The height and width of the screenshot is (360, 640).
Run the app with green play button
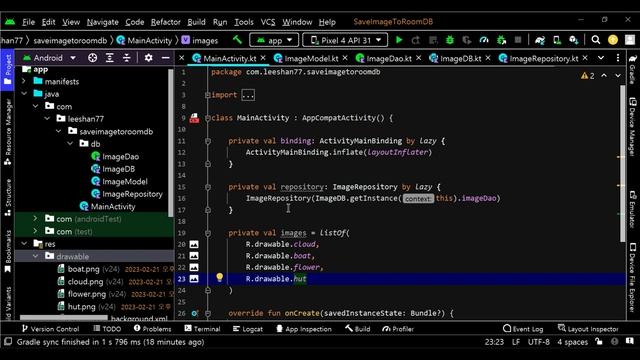point(399,40)
